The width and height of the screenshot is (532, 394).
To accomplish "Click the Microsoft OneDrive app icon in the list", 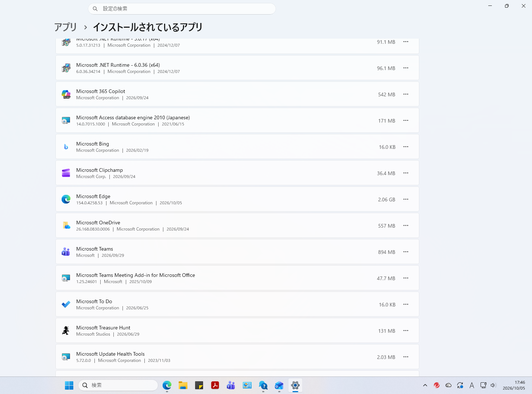I will pyautogui.click(x=66, y=225).
